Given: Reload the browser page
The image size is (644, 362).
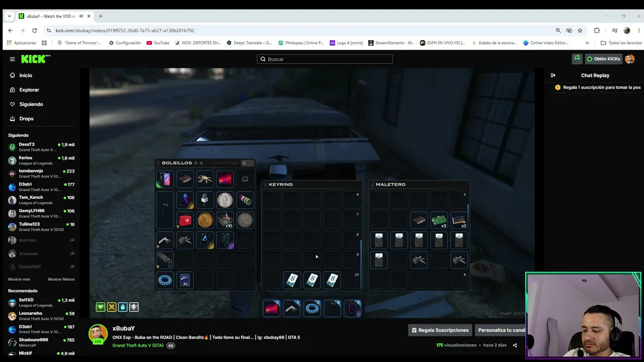Looking at the screenshot, I should coord(34,30).
